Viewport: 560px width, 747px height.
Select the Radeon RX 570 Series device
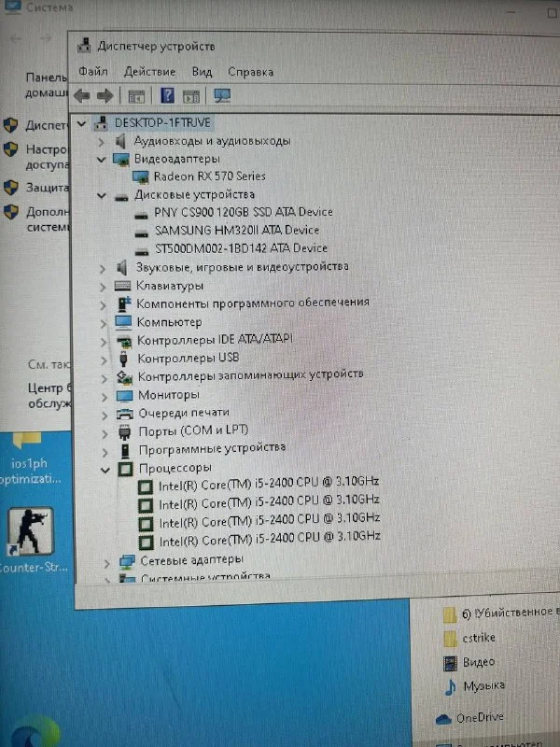pos(209,176)
